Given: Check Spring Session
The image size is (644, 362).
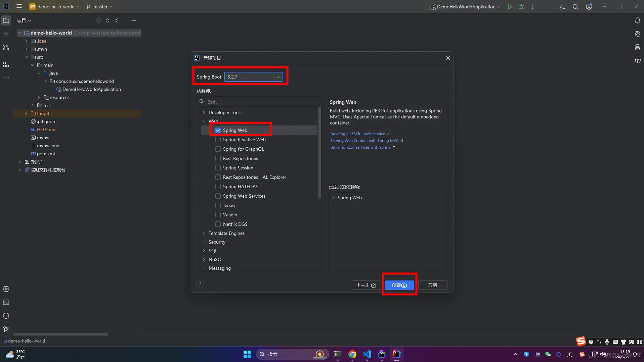Looking at the screenshot, I should coord(218,168).
